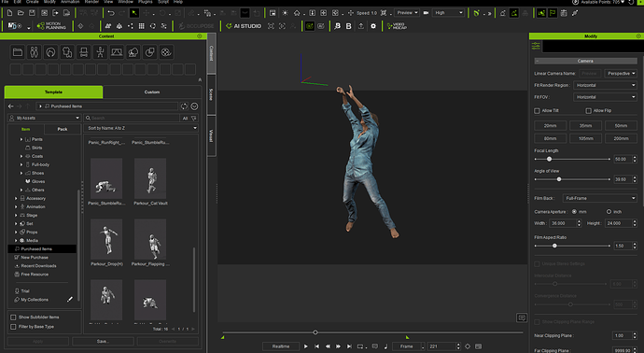This screenshot has height=353, width=644.
Task: Select the Actor category icon in the Content panel
Action: 35,52
